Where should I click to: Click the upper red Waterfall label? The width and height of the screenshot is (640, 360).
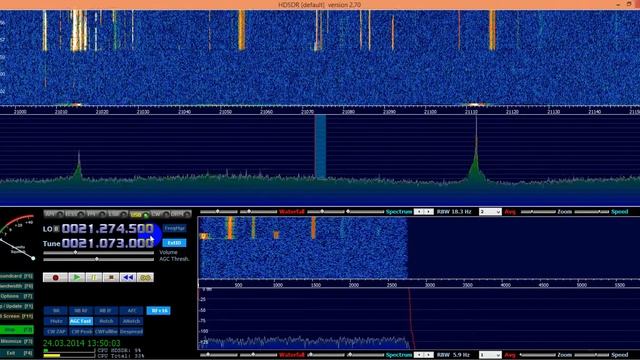pos(291,212)
